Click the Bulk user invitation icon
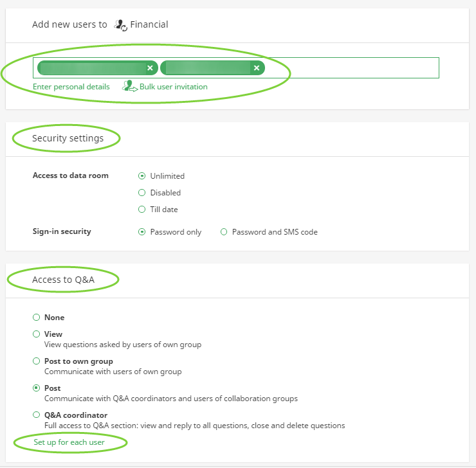Screen dimensions: 476x468 130,86
